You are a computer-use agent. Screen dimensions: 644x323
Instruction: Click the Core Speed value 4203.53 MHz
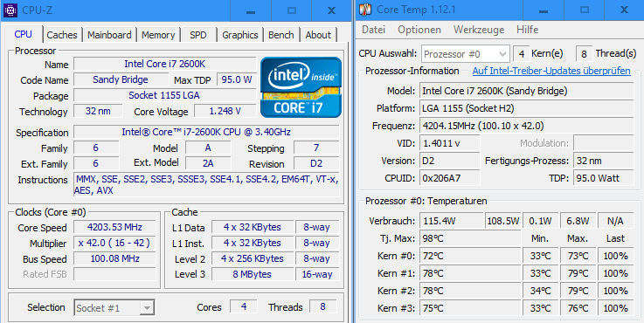tap(114, 227)
